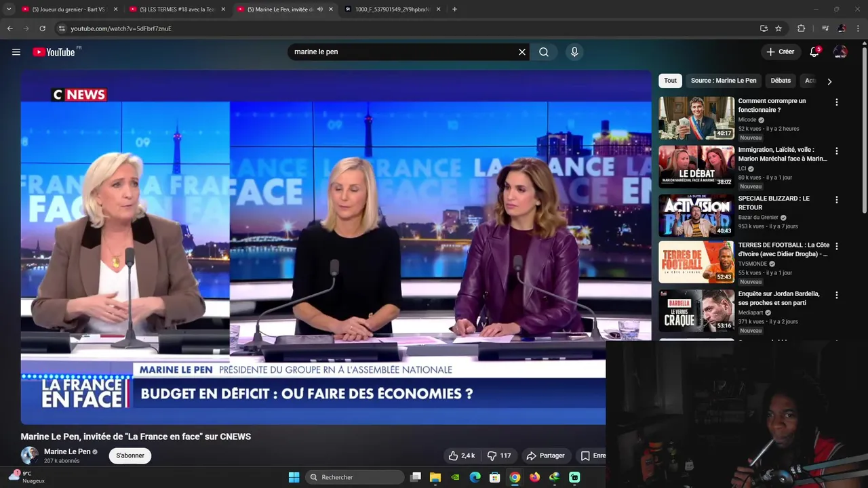Close the LES TERMES #18 tab
868x488 pixels.
click(223, 9)
